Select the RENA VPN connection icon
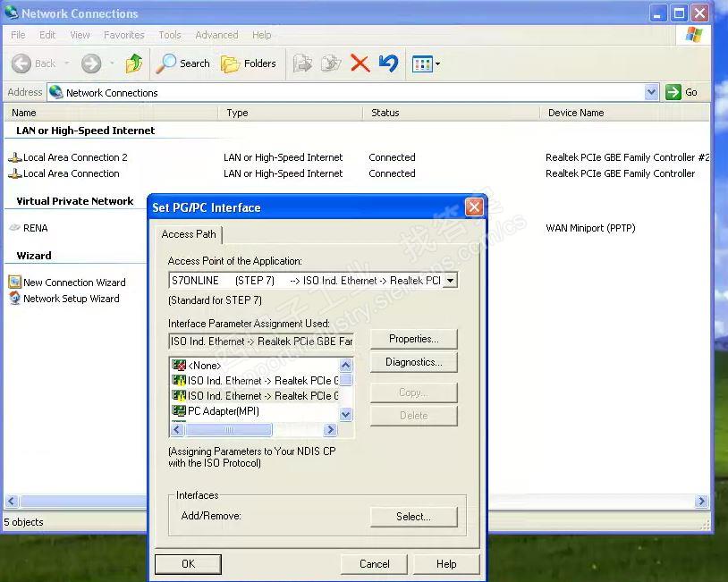This screenshot has height=582, width=728. tap(15, 228)
